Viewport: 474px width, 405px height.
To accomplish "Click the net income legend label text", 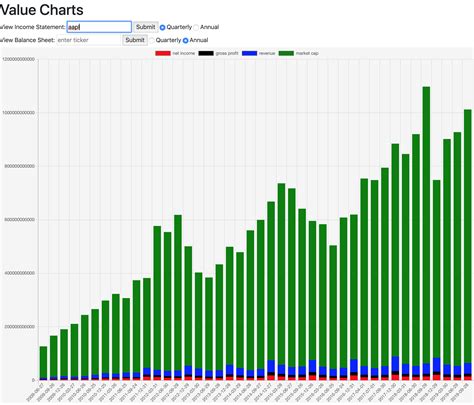I will [x=184, y=53].
